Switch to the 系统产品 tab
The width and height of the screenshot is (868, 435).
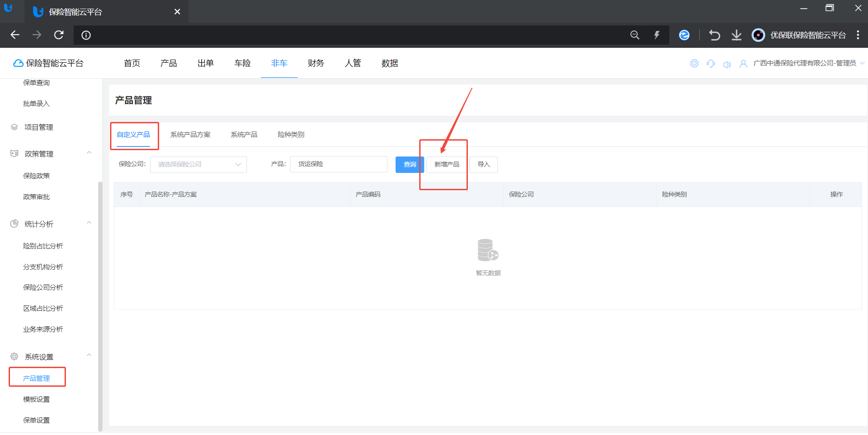[x=244, y=135]
